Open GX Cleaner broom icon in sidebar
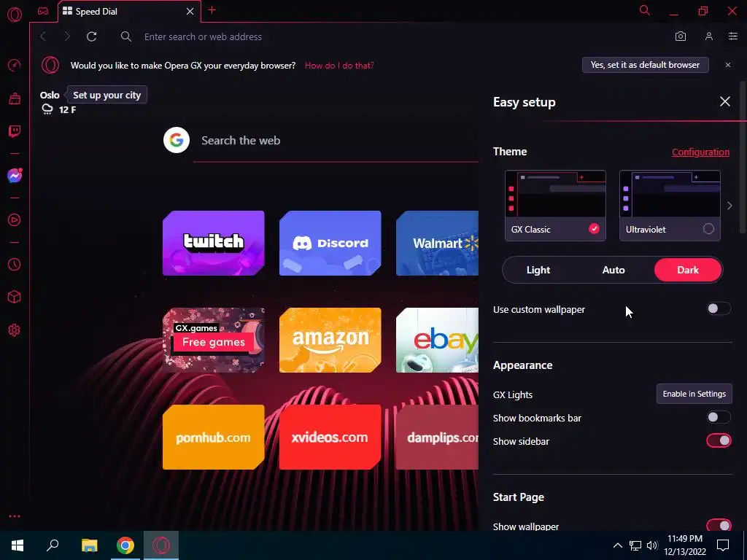The height and width of the screenshot is (560, 747). 15,98
